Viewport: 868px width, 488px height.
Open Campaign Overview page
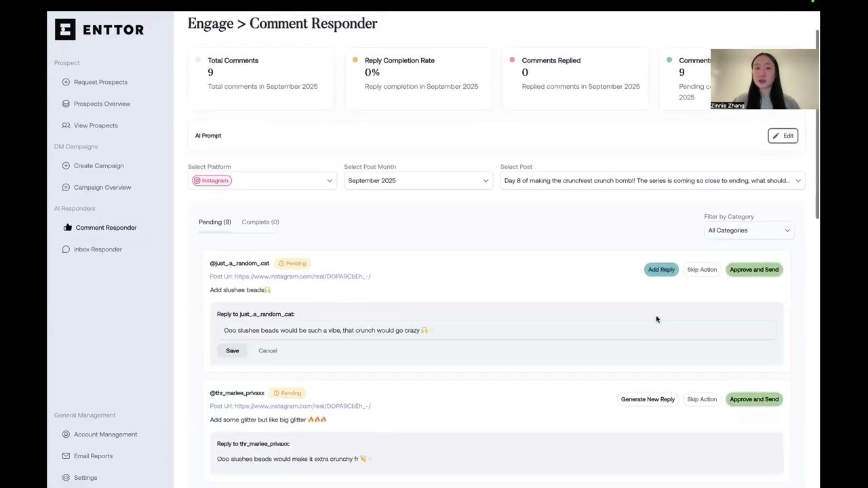(102, 187)
